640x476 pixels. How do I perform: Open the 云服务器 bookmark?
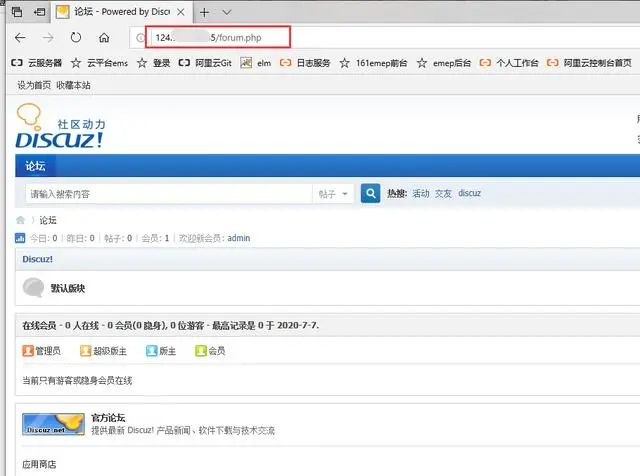click(36, 63)
